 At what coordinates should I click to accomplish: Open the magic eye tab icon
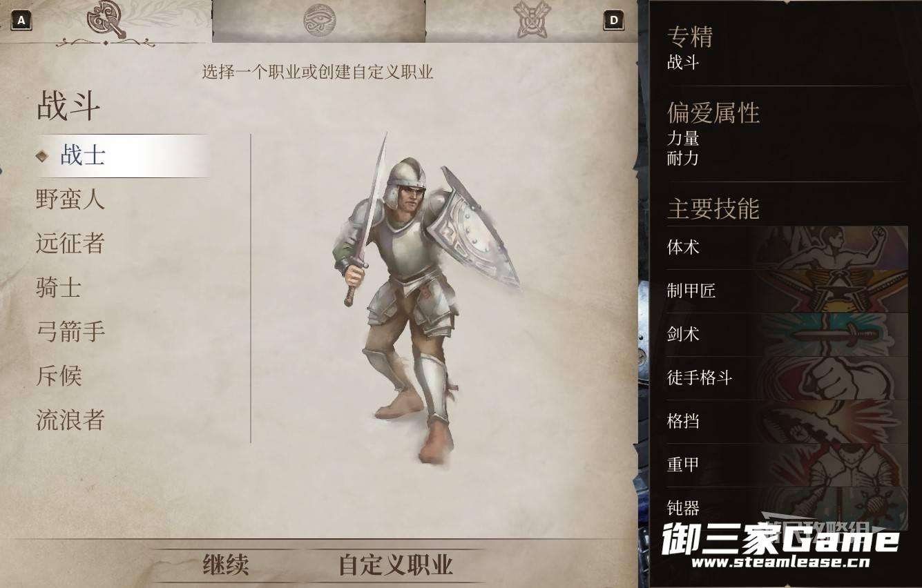pyautogui.click(x=318, y=19)
